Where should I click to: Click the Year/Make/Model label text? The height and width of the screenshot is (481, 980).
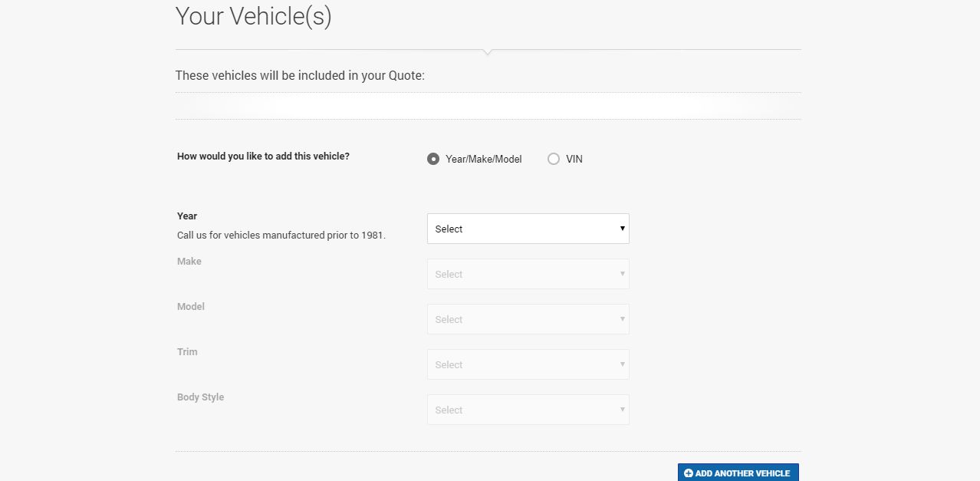tap(484, 159)
